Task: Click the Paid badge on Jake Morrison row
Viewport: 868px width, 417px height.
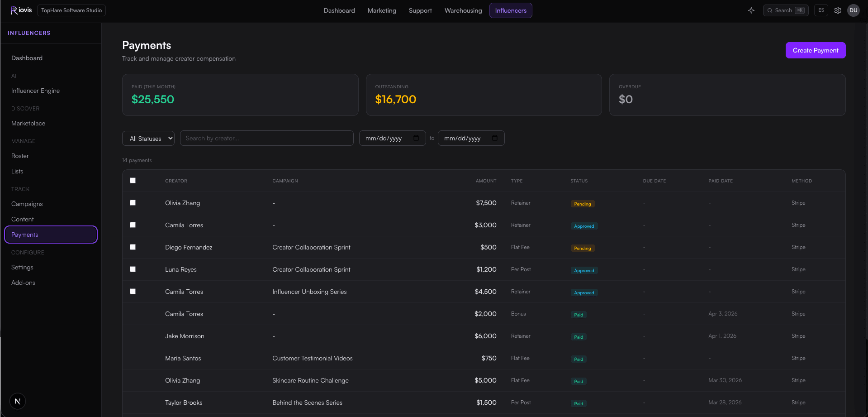Action: (x=579, y=337)
